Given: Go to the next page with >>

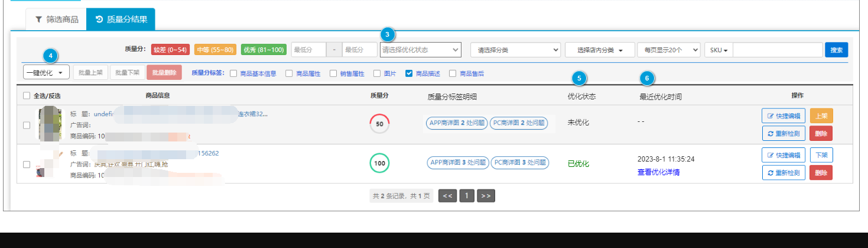Looking at the screenshot, I should (486, 196).
